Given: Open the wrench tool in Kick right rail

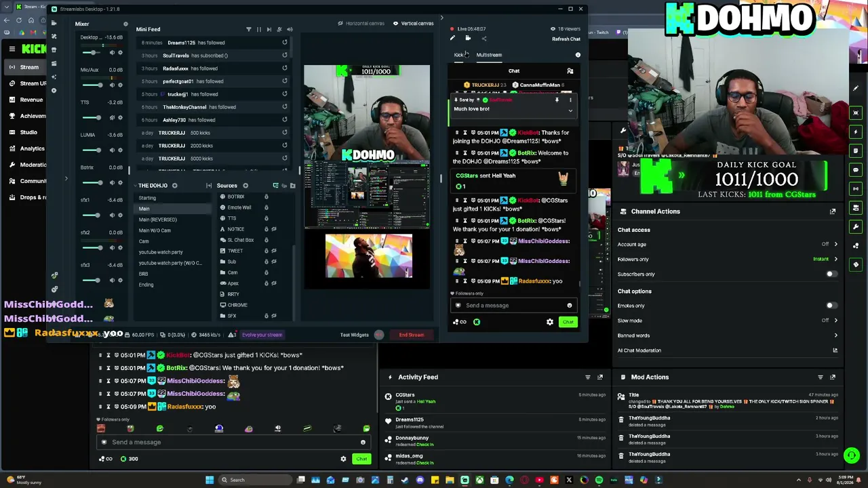Looking at the screenshot, I should tap(856, 226).
